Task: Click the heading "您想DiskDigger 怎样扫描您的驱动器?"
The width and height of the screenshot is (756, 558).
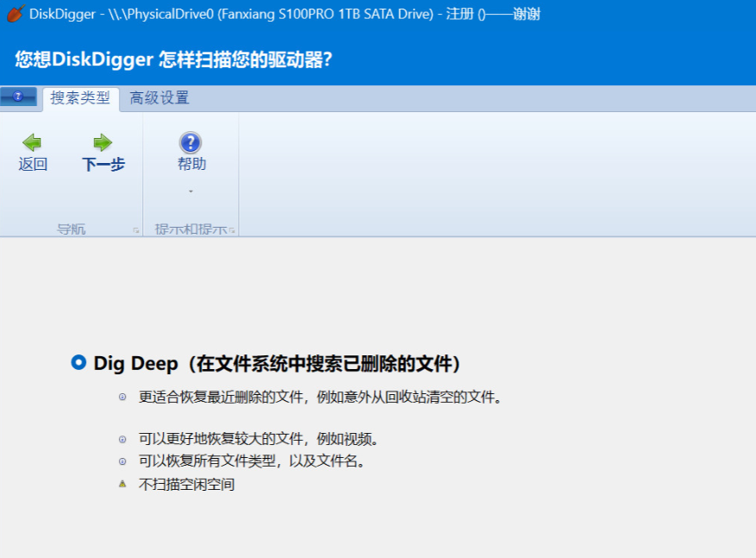Action: pyautogui.click(x=173, y=60)
